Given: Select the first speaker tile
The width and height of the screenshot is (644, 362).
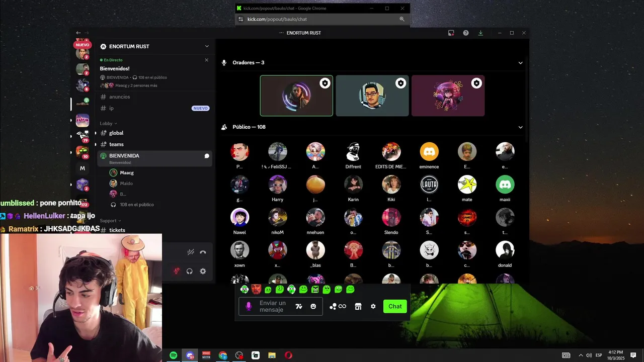Looking at the screenshot, I should [296, 96].
